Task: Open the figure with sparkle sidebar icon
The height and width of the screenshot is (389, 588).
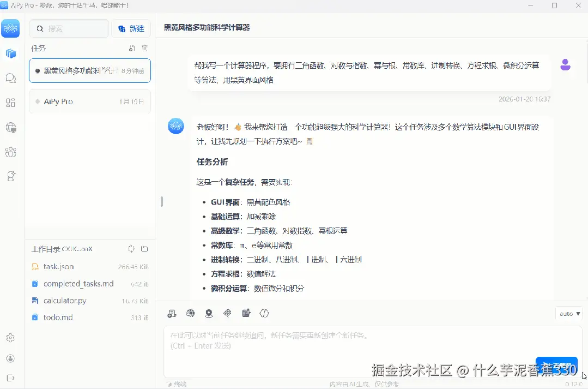Action: (x=11, y=176)
